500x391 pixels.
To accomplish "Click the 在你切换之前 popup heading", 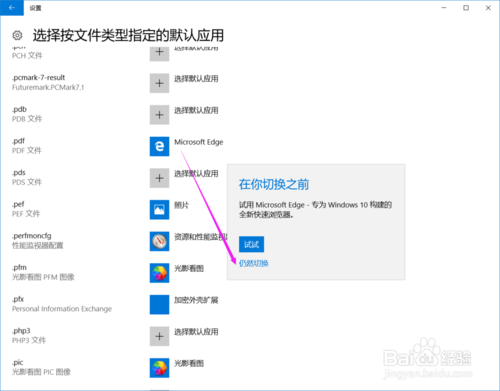I will (x=274, y=184).
